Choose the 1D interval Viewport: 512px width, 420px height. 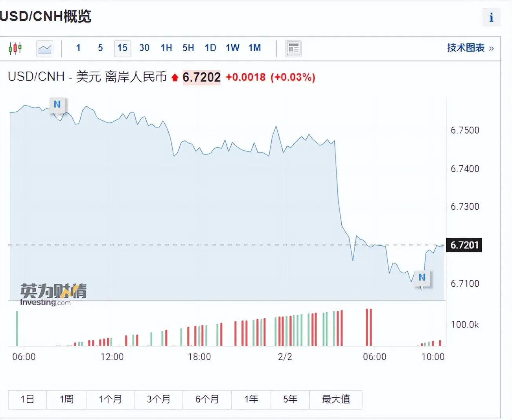pos(210,48)
